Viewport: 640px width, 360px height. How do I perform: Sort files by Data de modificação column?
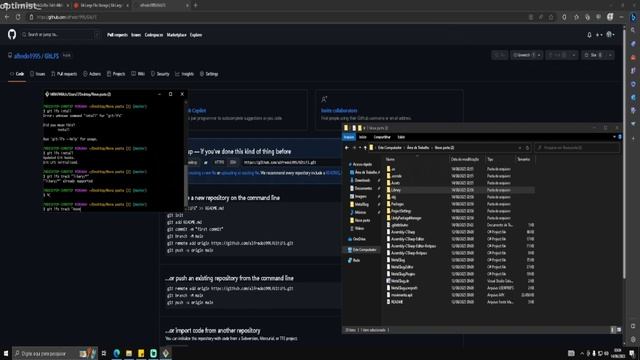click(x=465, y=160)
